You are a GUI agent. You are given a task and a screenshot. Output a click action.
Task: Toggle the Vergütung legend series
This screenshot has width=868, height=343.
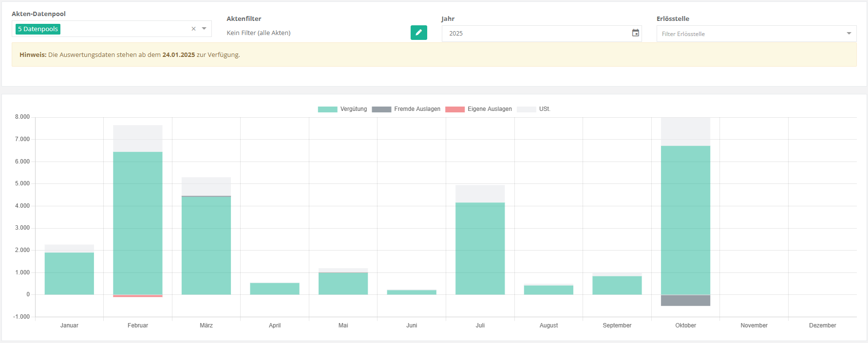tap(354, 109)
